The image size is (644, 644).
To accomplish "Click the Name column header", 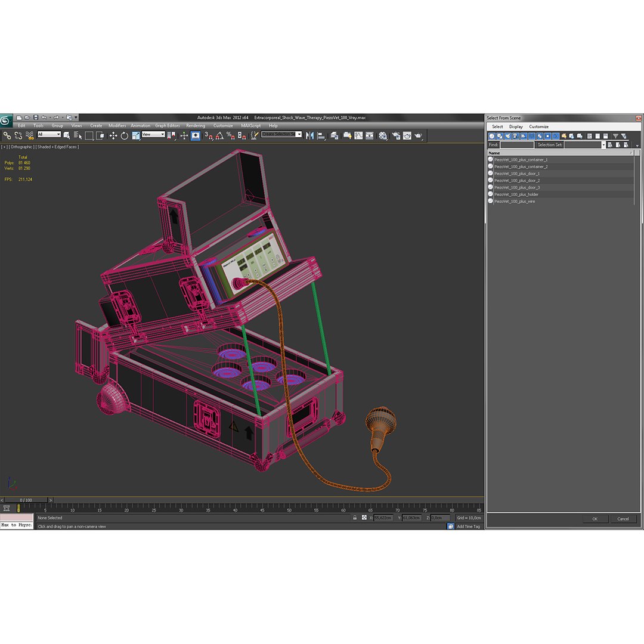I will click(x=561, y=153).
